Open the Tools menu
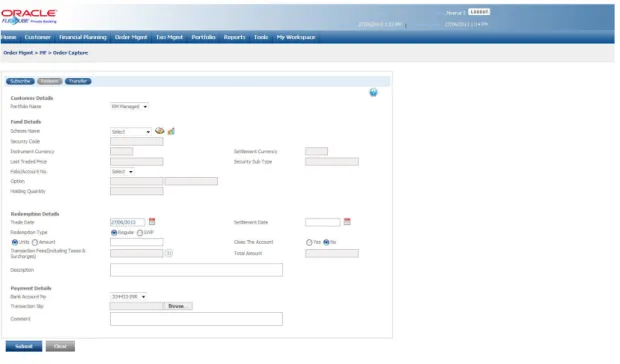Viewport: 620px width, 364px height. tap(261, 37)
